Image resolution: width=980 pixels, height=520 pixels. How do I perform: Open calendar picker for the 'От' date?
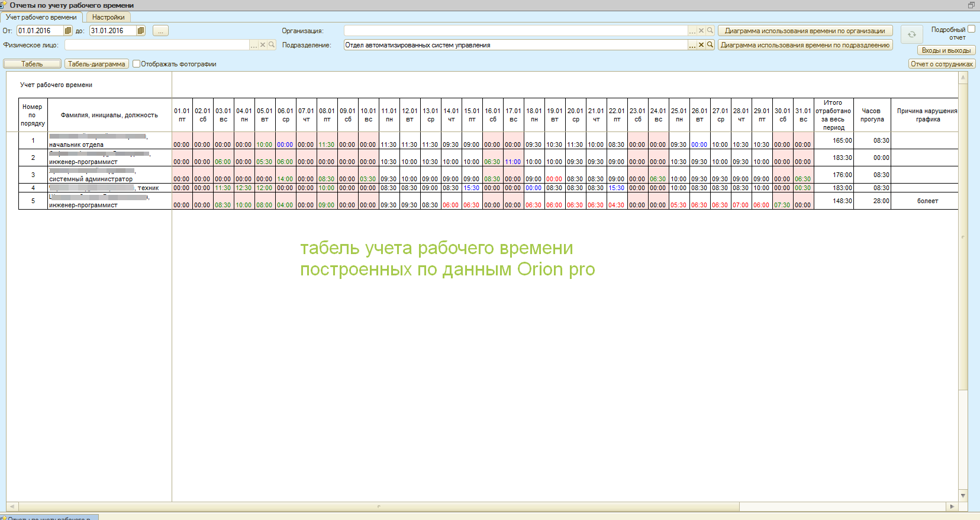click(68, 31)
